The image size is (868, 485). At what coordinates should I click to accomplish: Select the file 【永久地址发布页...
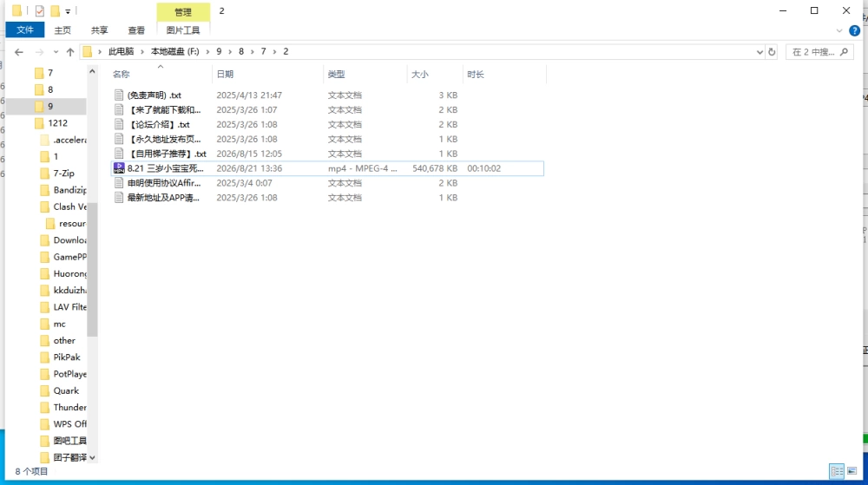164,140
